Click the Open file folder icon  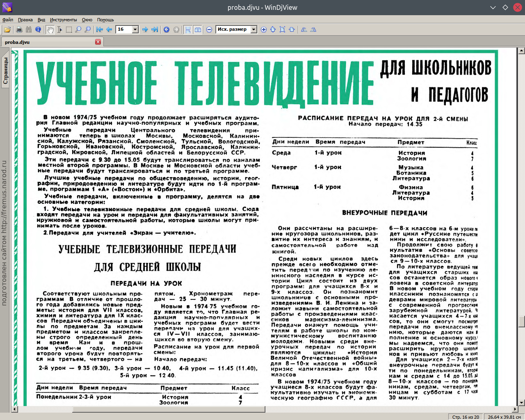[x=7, y=30]
